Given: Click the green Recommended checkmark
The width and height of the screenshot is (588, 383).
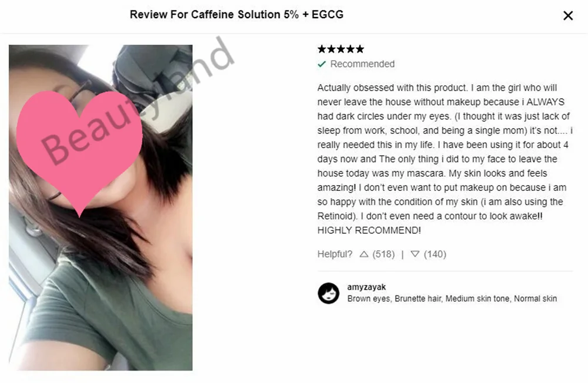Looking at the screenshot, I should [322, 64].
